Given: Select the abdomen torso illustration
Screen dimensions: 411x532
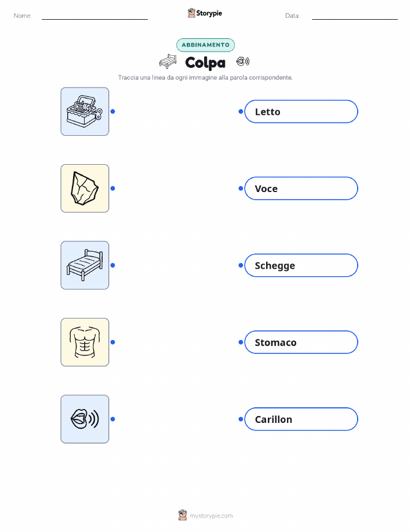Looking at the screenshot, I should (x=85, y=342).
